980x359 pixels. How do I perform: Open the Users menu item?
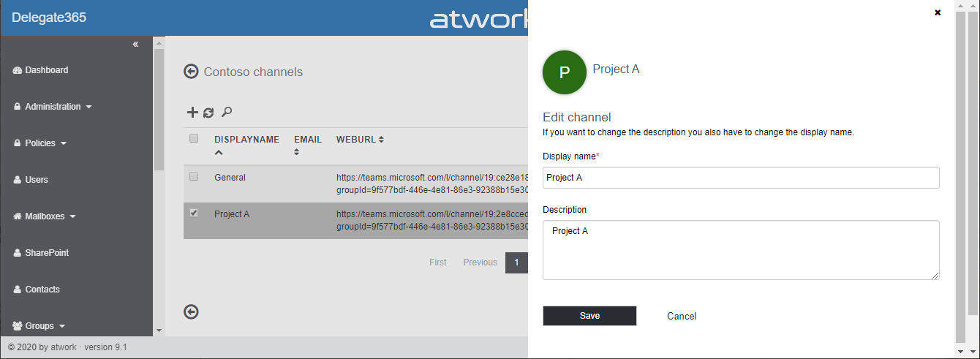[37, 180]
